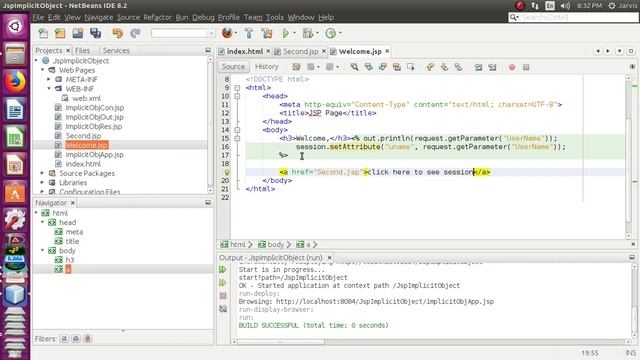This screenshot has height=360, width=640.
Task: Open the Debug menu
Action: click(x=203, y=17)
